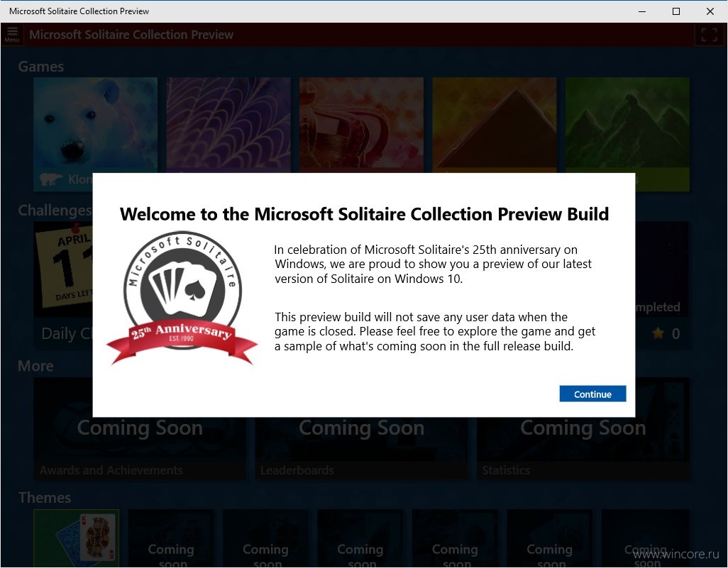The height and width of the screenshot is (568, 728).
Task: Click the gold star icon beside 0
Action: (x=658, y=333)
